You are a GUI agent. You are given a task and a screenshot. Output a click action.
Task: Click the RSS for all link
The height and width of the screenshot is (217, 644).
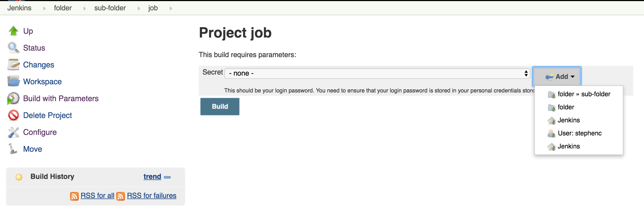(97, 196)
